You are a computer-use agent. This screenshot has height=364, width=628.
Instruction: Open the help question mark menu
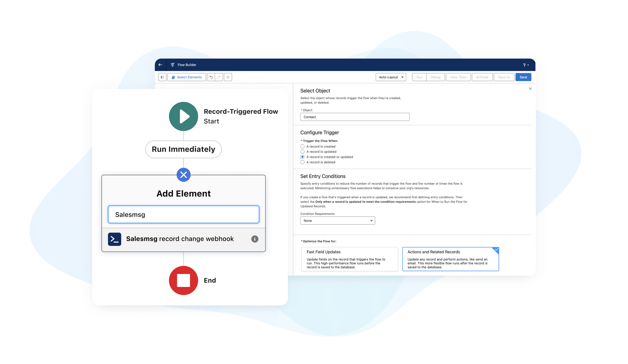coord(526,65)
